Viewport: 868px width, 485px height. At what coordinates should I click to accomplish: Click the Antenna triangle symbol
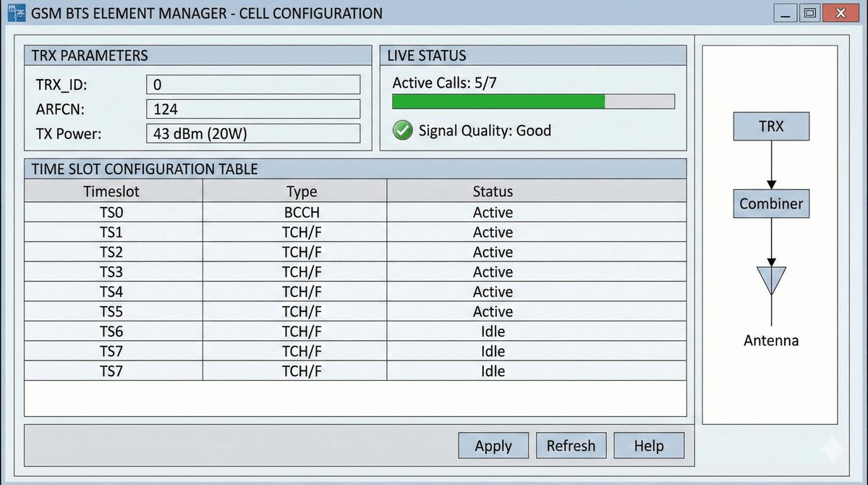[x=771, y=280]
